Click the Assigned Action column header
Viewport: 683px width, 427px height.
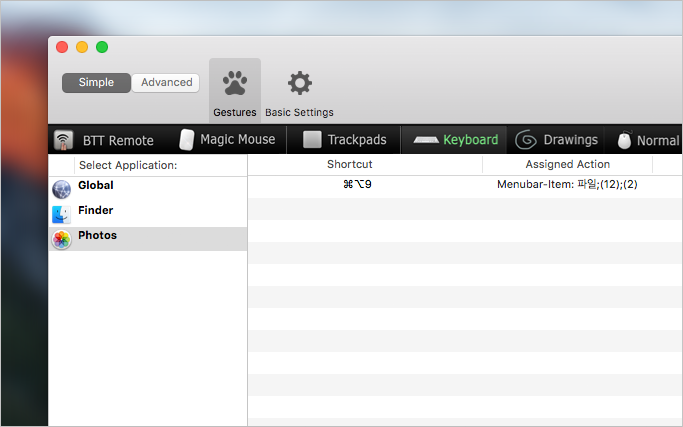click(568, 164)
